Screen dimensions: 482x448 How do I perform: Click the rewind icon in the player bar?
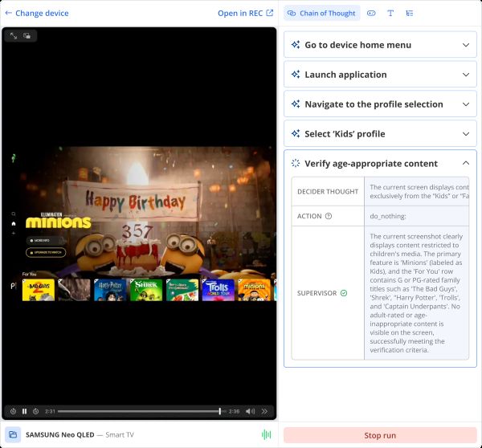click(x=13, y=411)
